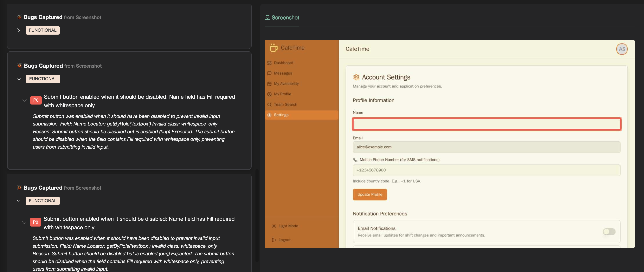Image resolution: width=644 pixels, height=272 pixels.
Task: Click the Mobile Phone Number field
Action: pyautogui.click(x=486, y=170)
